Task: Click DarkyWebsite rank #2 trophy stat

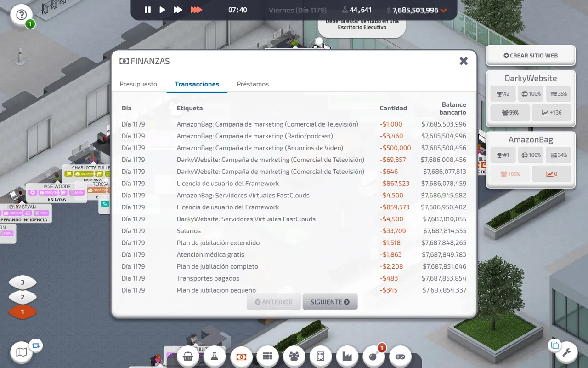Action: coord(503,94)
